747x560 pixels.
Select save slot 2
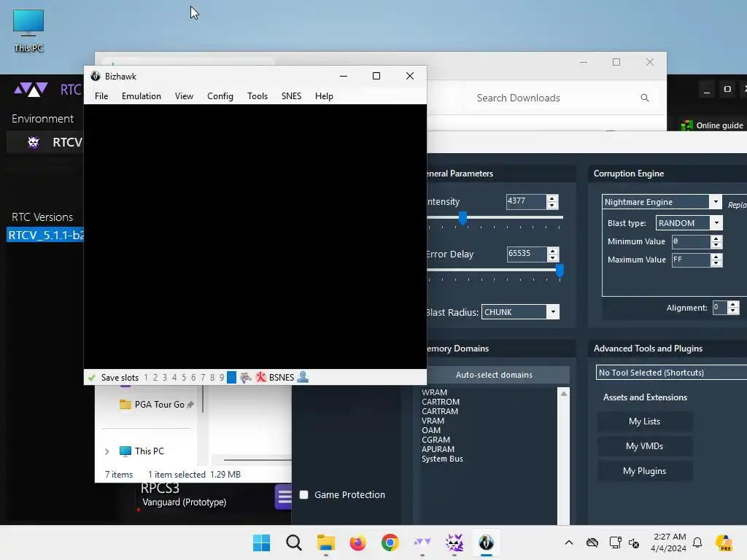[x=155, y=378]
